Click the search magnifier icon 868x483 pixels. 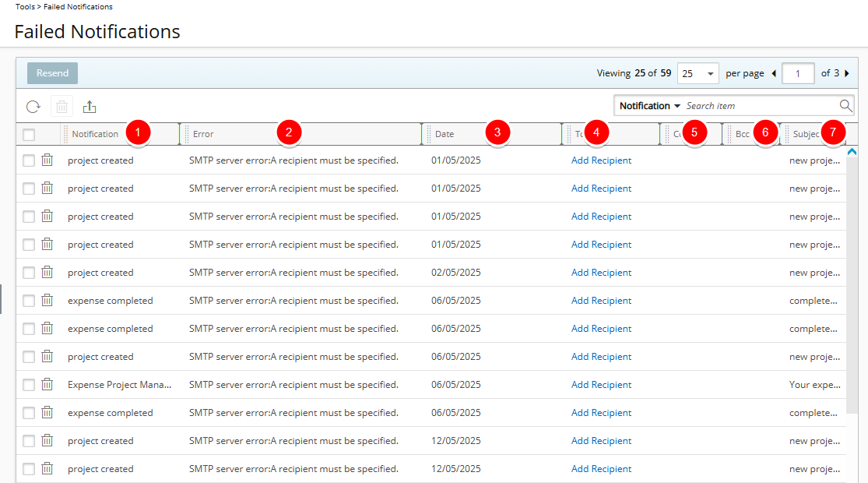(x=845, y=105)
